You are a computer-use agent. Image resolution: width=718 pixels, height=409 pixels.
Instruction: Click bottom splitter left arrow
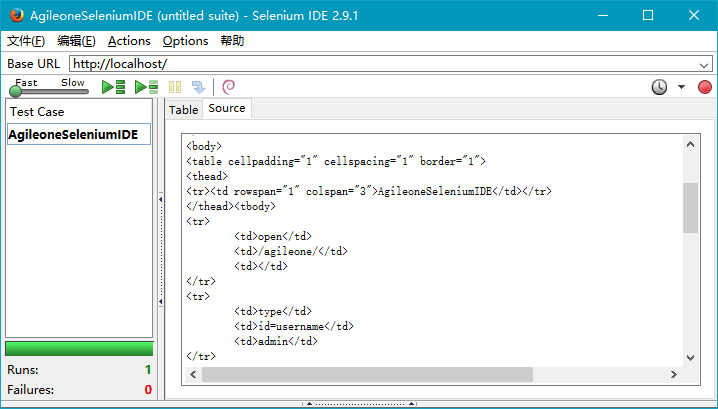[309, 404]
